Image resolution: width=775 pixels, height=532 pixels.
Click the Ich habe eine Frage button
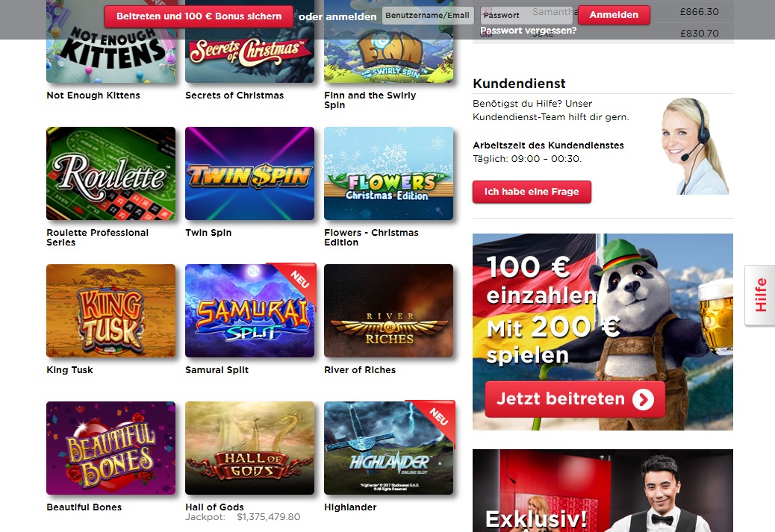click(532, 192)
